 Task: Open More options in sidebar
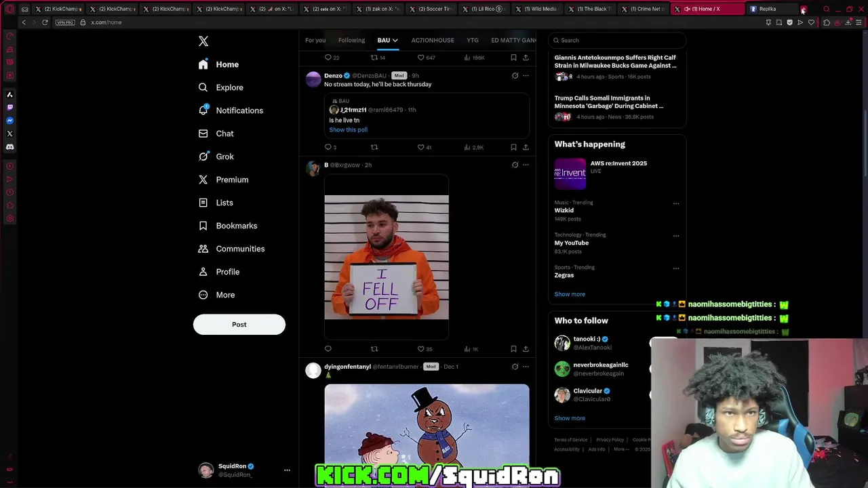216,295
